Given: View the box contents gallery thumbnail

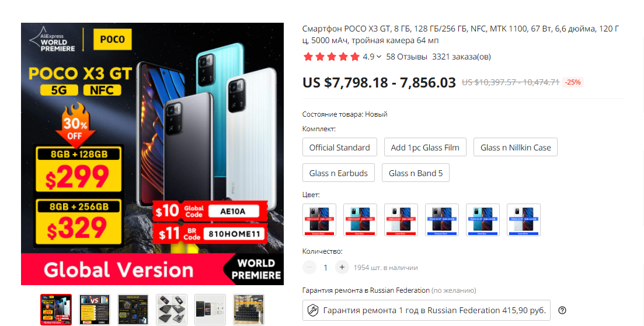Looking at the screenshot, I should click(210, 310).
